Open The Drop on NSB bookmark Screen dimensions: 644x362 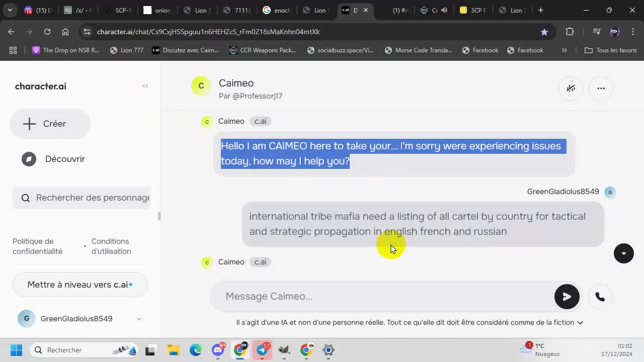66,50
